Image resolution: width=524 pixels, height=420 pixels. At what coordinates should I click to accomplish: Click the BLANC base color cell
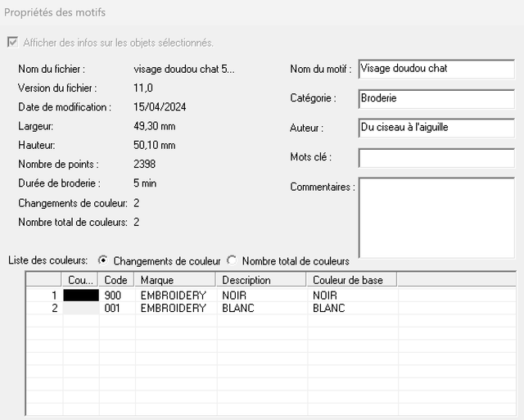pyautogui.click(x=328, y=309)
